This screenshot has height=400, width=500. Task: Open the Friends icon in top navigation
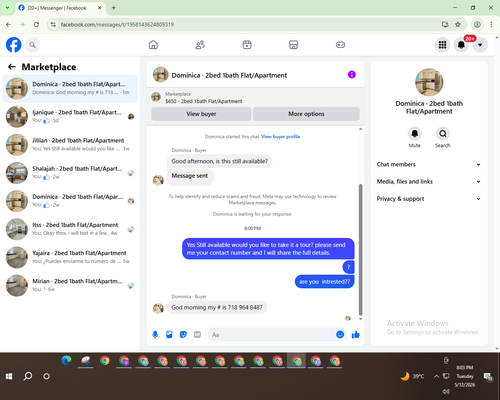click(200, 45)
